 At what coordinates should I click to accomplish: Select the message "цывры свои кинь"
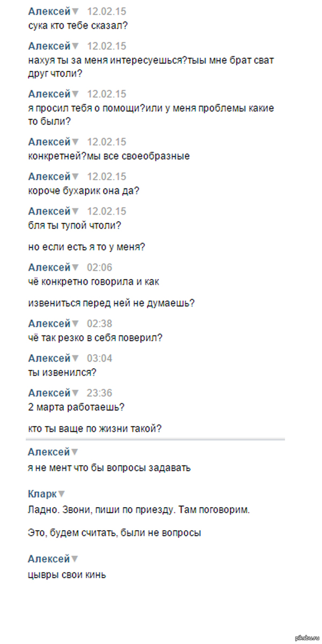coord(67,574)
